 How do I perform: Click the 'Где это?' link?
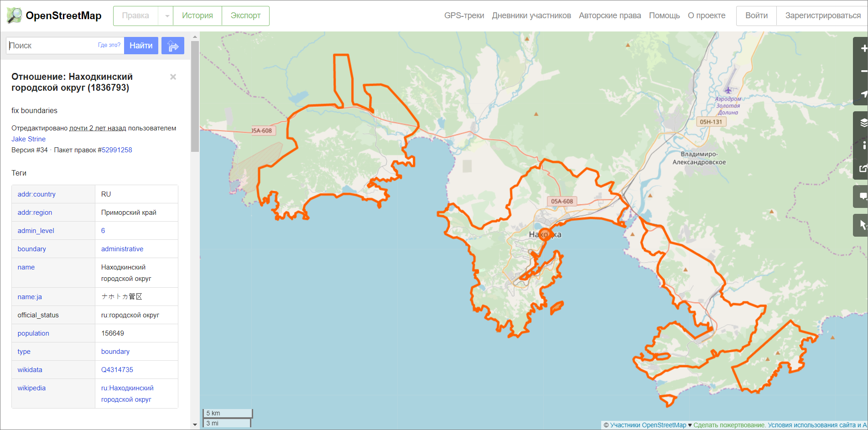[x=109, y=45]
